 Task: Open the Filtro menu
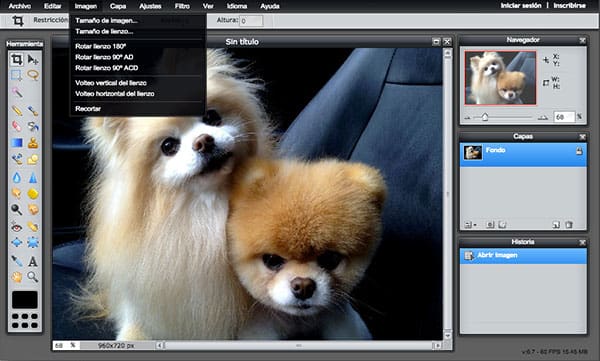(x=182, y=6)
